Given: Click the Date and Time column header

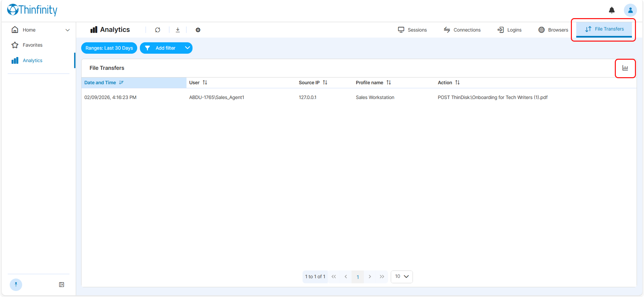Looking at the screenshot, I should [134, 83].
